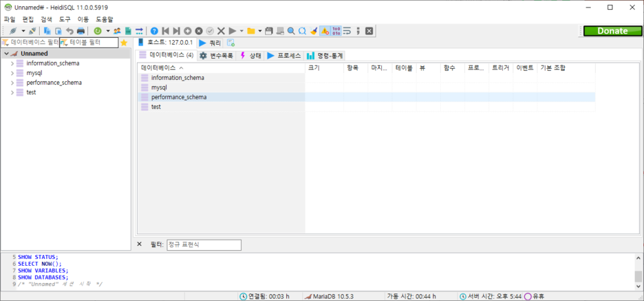Open the 파일 menu
The image size is (644, 301).
[10, 19]
